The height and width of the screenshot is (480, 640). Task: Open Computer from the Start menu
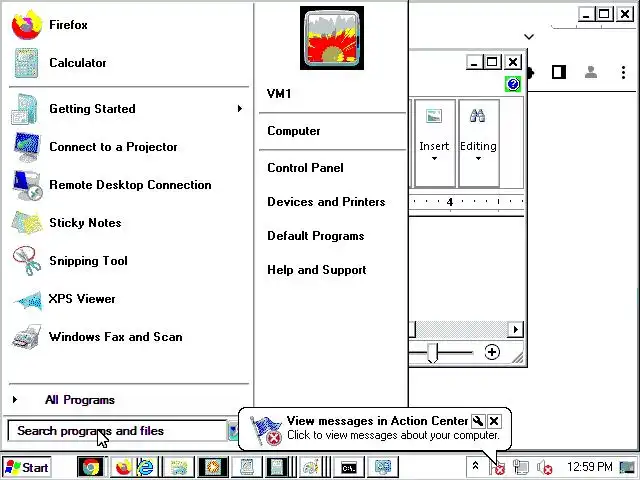pyautogui.click(x=332, y=131)
